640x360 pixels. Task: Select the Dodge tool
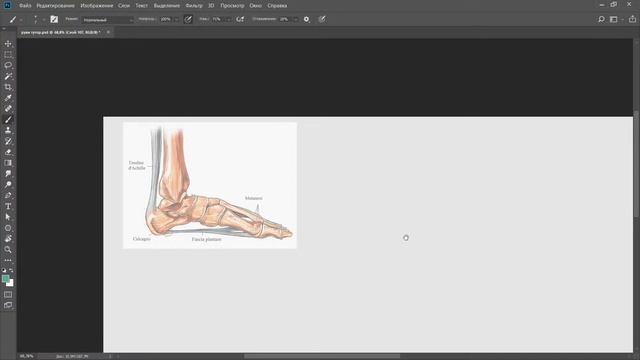(8, 184)
